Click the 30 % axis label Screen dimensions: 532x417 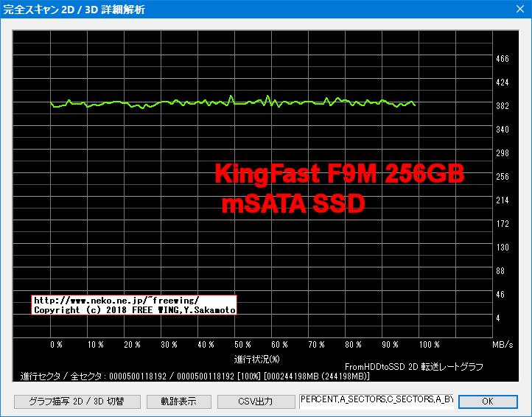[x=169, y=345]
